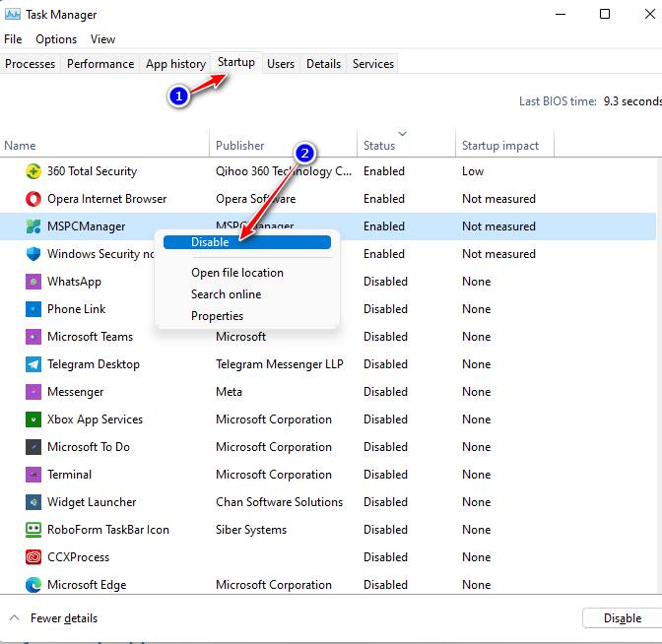
Task: Click the Microsoft To Do icon
Action: pos(33,447)
